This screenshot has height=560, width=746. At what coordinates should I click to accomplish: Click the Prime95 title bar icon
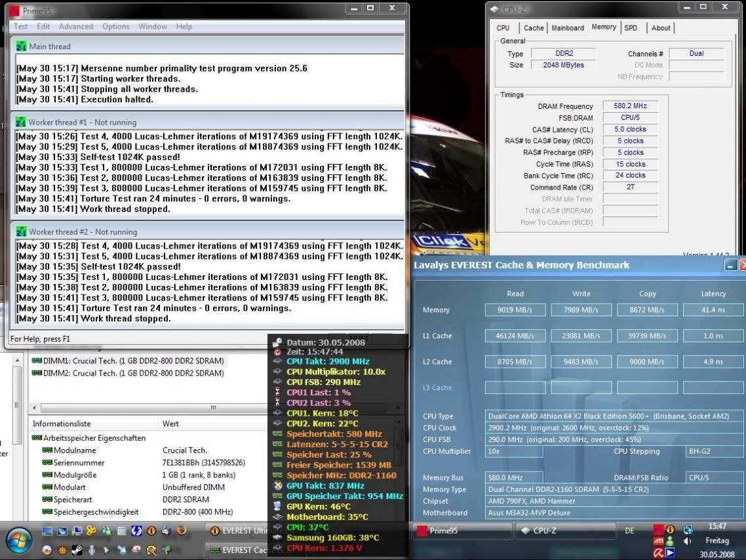click(x=14, y=10)
